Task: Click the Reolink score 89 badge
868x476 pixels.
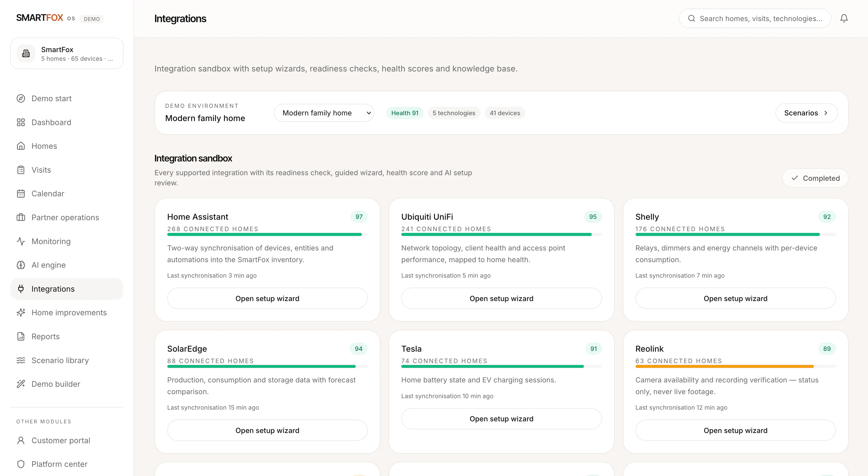Action: (x=827, y=349)
